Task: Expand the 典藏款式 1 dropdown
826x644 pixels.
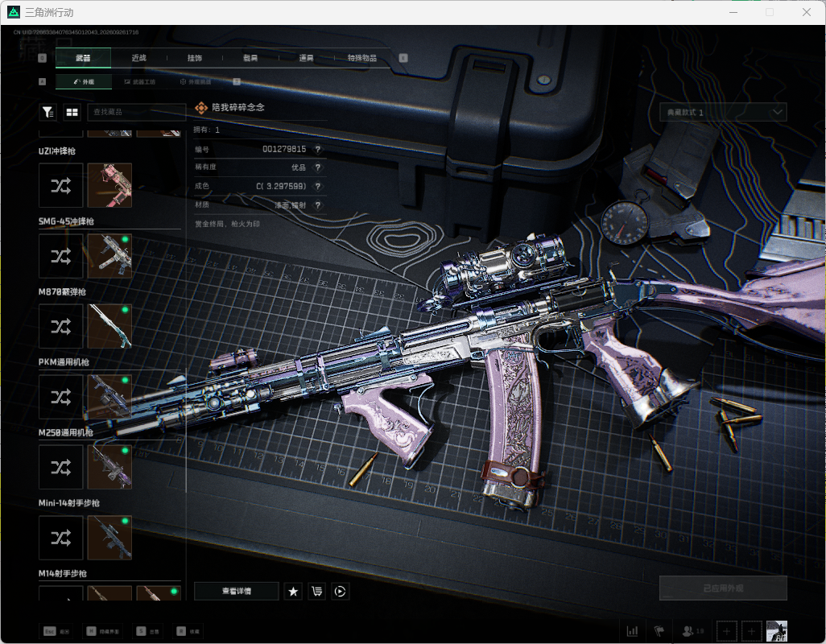Action: (723, 112)
